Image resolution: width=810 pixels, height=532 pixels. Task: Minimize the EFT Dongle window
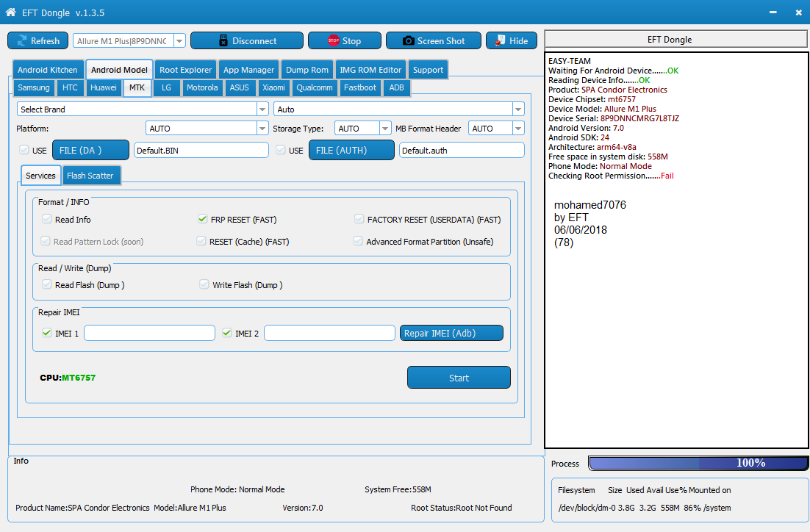click(x=773, y=12)
